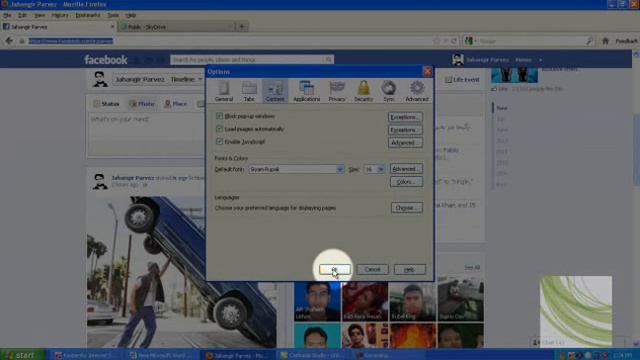640x360 pixels.
Task: Click the bookmark star in address bar
Action: [436, 41]
